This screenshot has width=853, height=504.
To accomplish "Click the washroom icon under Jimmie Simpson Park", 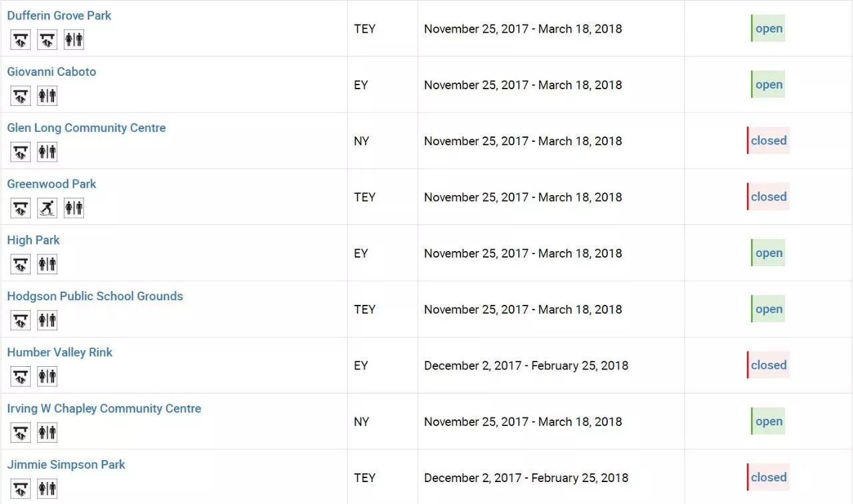I will (47, 489).
